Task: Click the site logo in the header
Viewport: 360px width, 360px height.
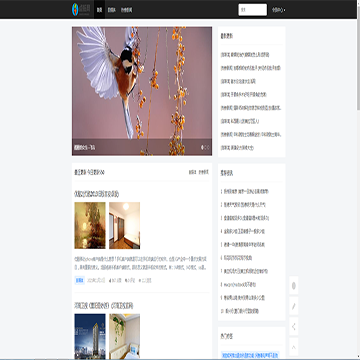Action: coord(81,10)
